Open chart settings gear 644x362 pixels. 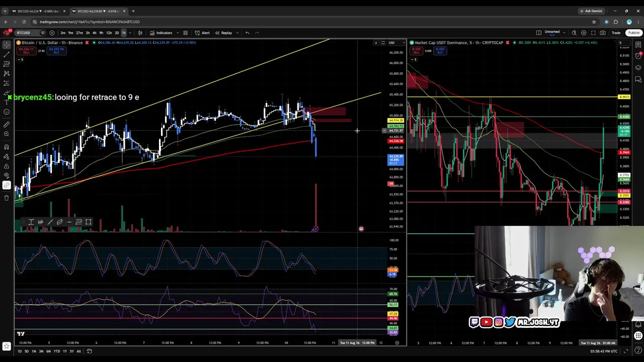[x=584, y=33]
